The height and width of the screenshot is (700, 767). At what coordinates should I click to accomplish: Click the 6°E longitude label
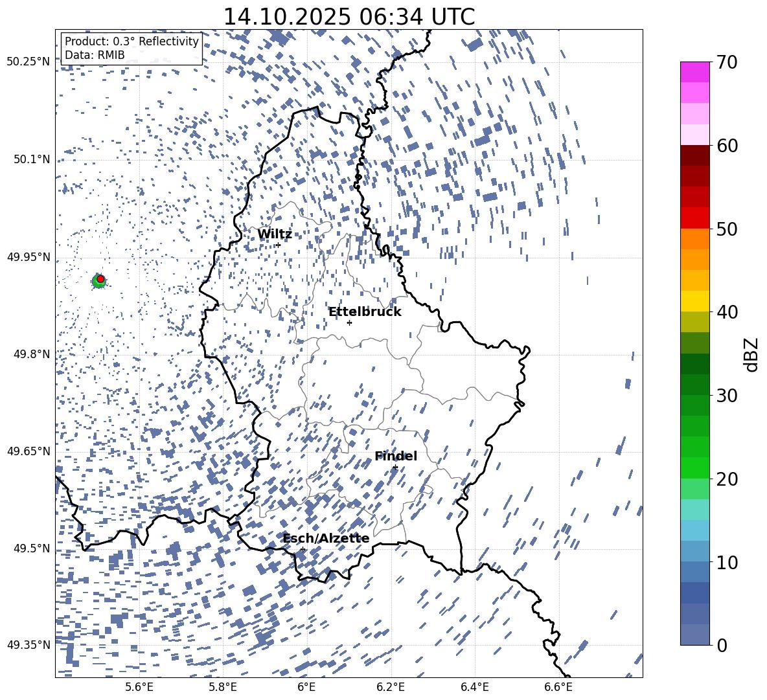coord(306,687)
